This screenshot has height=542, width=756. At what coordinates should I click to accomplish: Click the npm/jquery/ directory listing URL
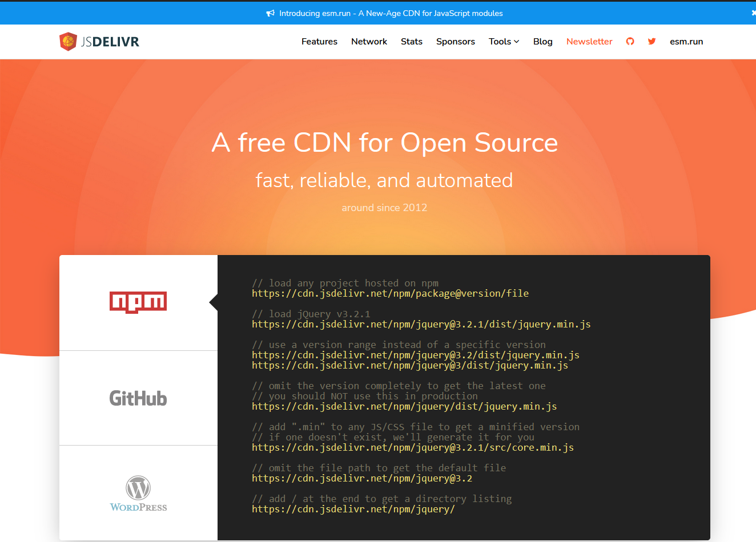(353, 509)
